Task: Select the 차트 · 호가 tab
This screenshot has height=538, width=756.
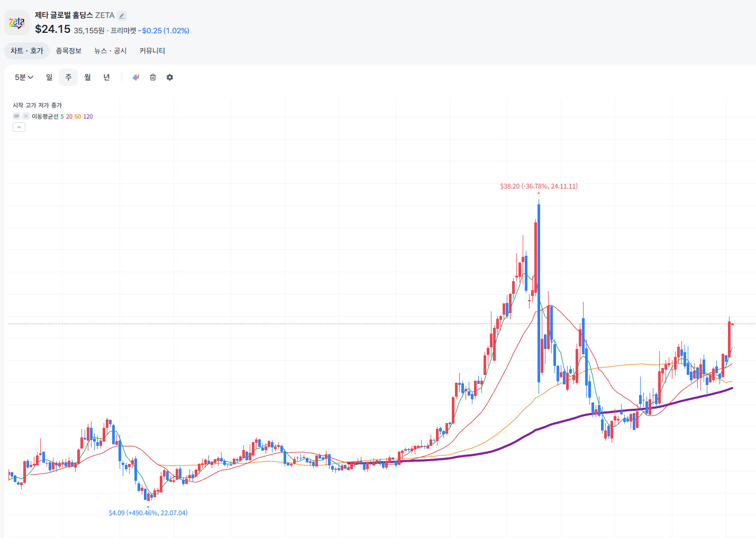Action: tap(27, 51)
